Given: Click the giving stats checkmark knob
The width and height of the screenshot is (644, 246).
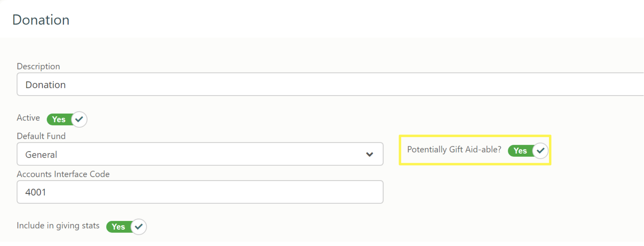Looking at the screenshot, I should click(x=138, y=227).
